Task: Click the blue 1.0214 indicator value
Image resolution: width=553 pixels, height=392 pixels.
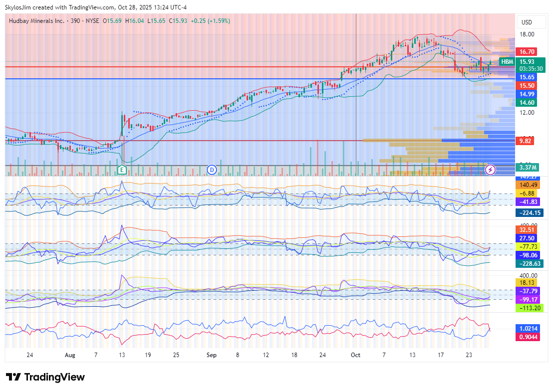Action: (528, 329)
